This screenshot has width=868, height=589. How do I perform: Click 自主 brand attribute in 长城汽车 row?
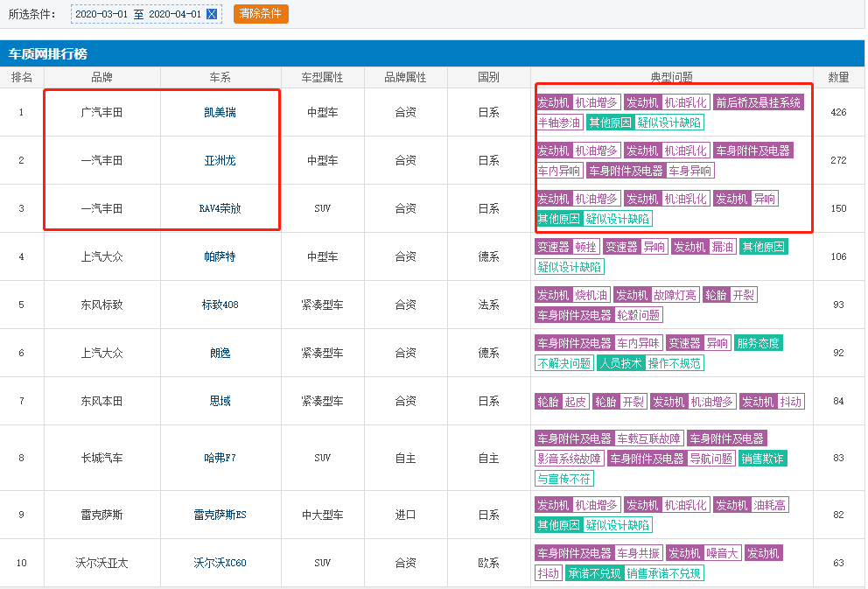(x=405, y=459)
